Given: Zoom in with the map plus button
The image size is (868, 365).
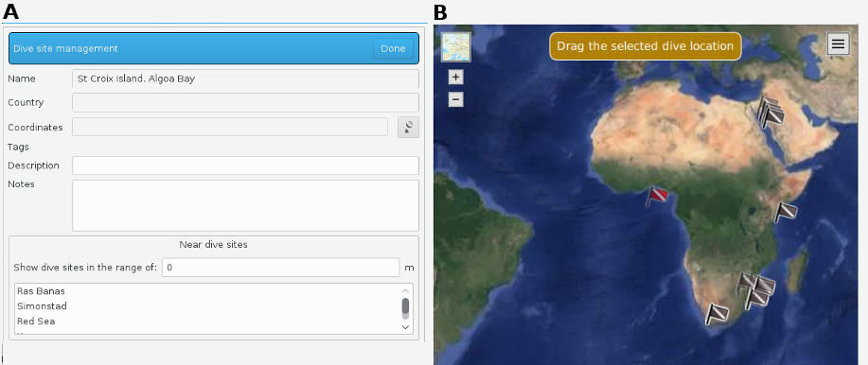Looking at the screenshot, I should pyautogui.click(x=455, y=78).
